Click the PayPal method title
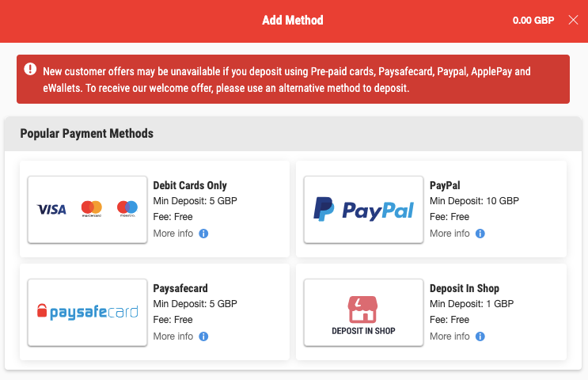588x380 pixels. click(445, 185)
